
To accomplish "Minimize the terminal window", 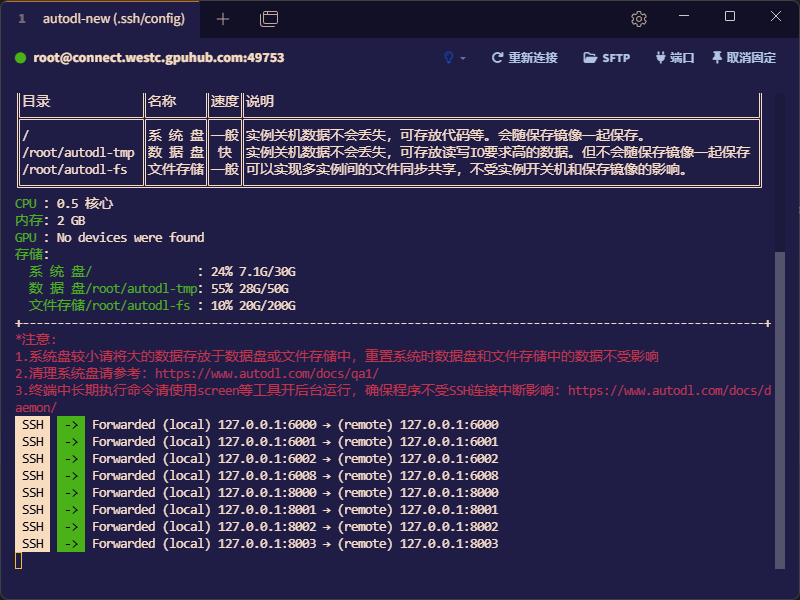I will (683, 17).
